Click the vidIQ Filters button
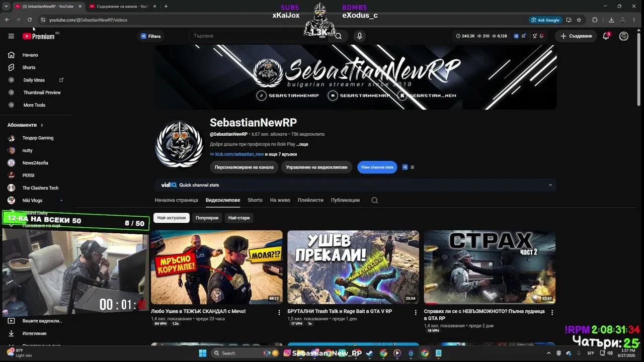This screenshot has height=362, width=644. point(151,36)
